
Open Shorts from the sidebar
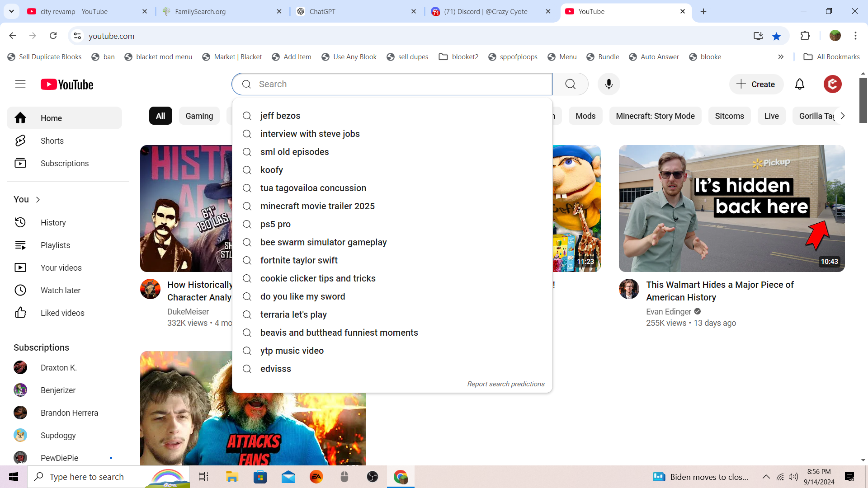pos(52,141)
